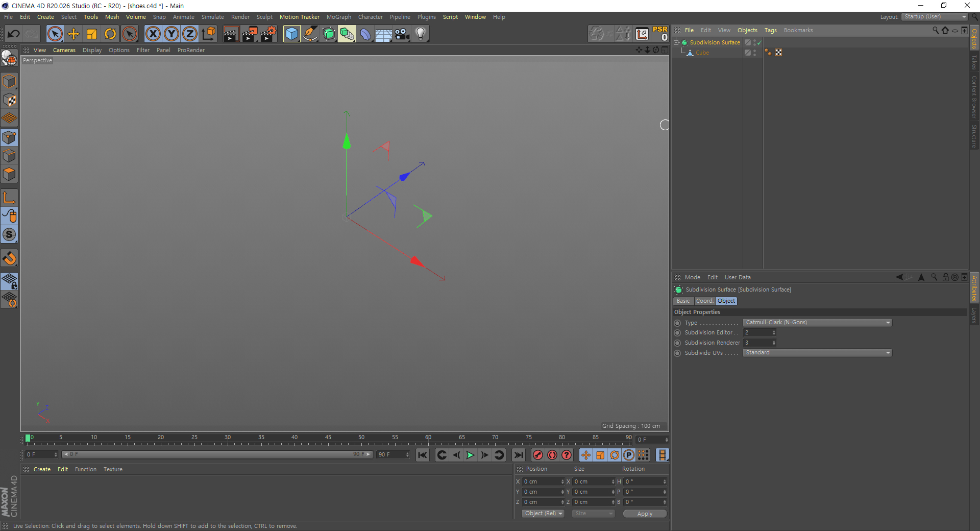Select the Live Selection tool

[55, 34]
